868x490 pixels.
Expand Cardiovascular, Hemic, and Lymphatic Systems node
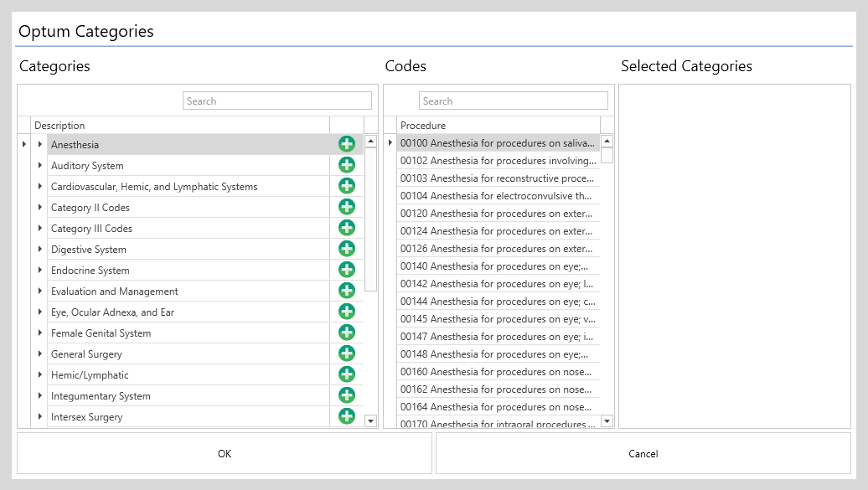pyautogui.click(x=40, y=186)
